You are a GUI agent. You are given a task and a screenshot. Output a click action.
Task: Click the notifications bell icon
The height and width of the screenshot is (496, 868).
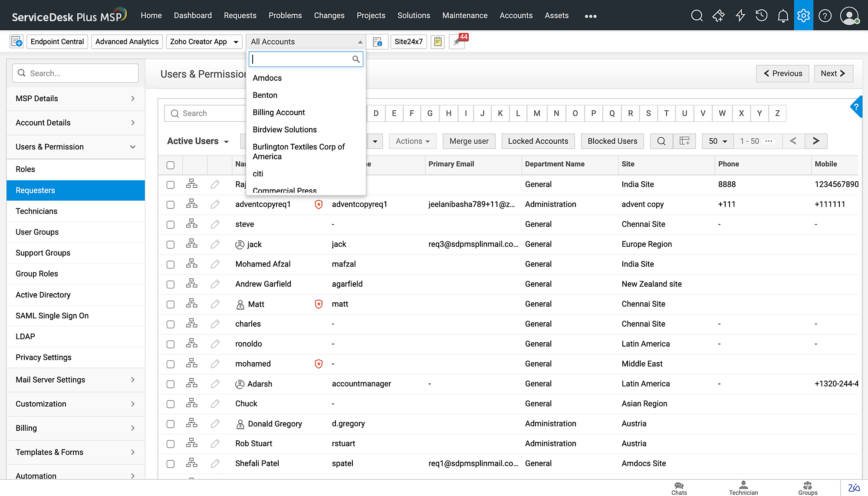783,16
